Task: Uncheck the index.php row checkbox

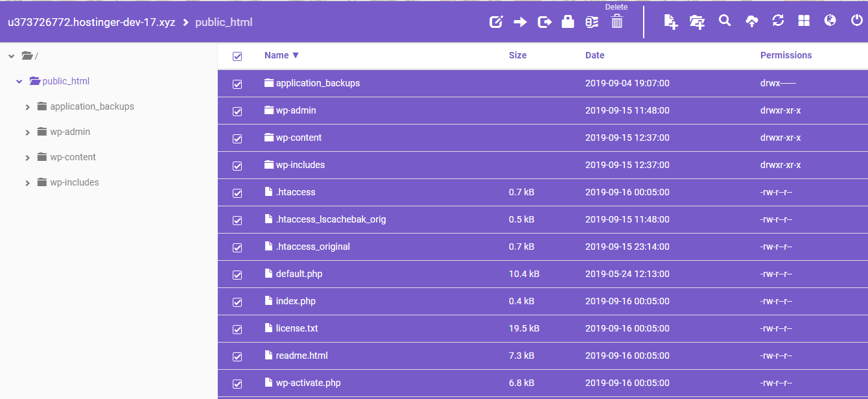Action: [x=237, y=302]
